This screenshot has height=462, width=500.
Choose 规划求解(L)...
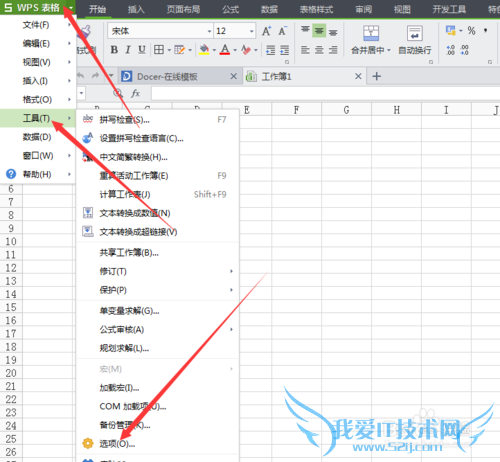(158, 348)
